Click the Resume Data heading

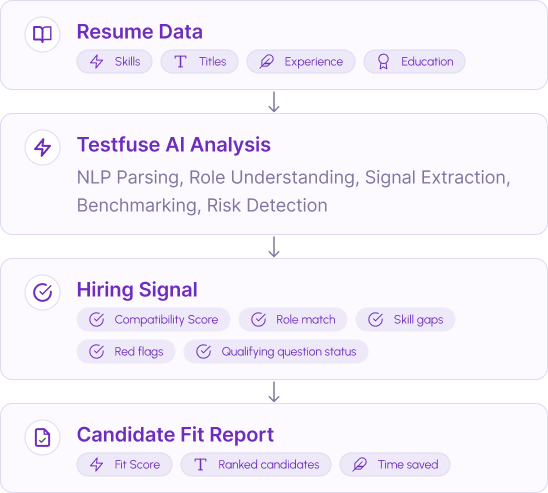(x=140, y=32)
